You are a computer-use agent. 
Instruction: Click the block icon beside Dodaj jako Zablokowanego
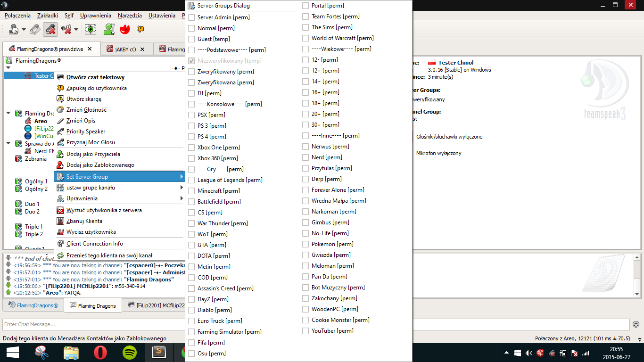tap(60, 165)
